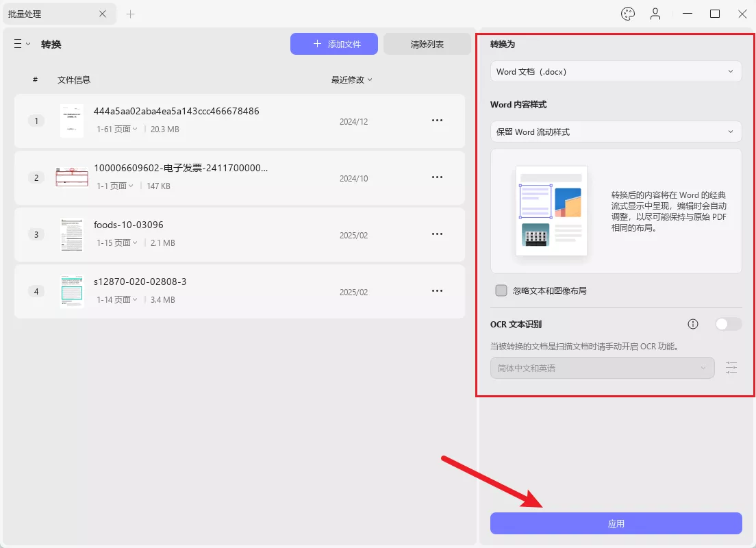Open the OCR info tooltip icon
The width and height of the screenshot is (756, 548).
pyautogui.click(x=693, y=324)
